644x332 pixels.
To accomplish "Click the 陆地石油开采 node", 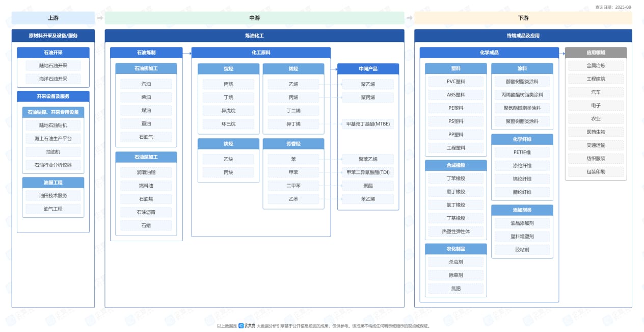I will (53, 66).
